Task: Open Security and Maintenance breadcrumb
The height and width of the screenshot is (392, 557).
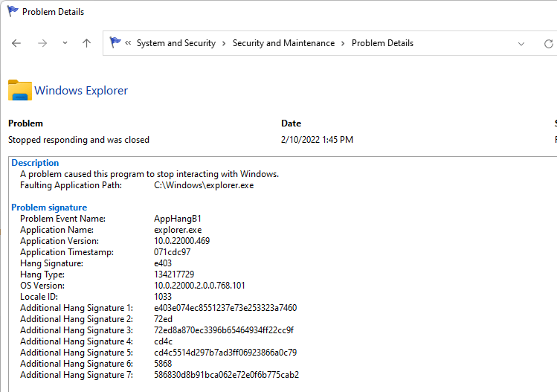Action: pyautogui.click(x=283, y=43)
